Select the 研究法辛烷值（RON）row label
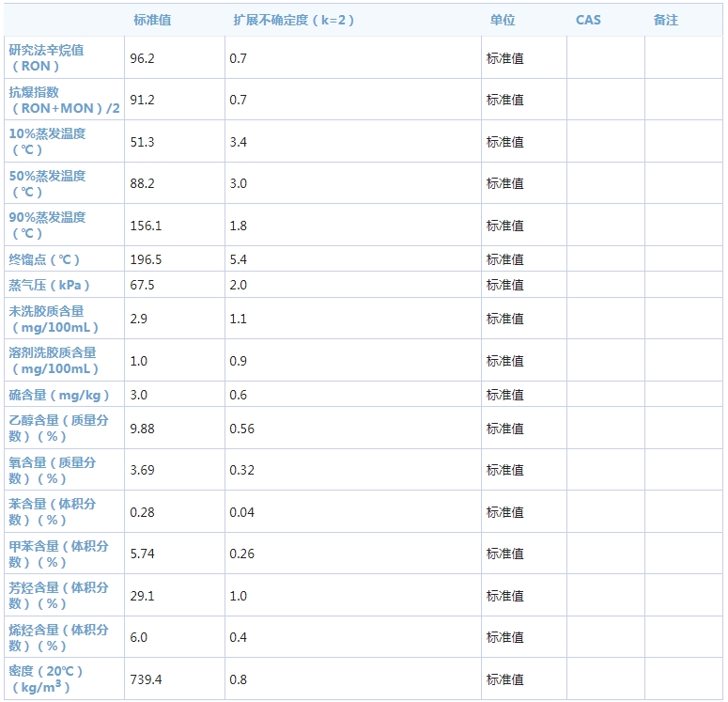The image size is (728, 702). 46,58
